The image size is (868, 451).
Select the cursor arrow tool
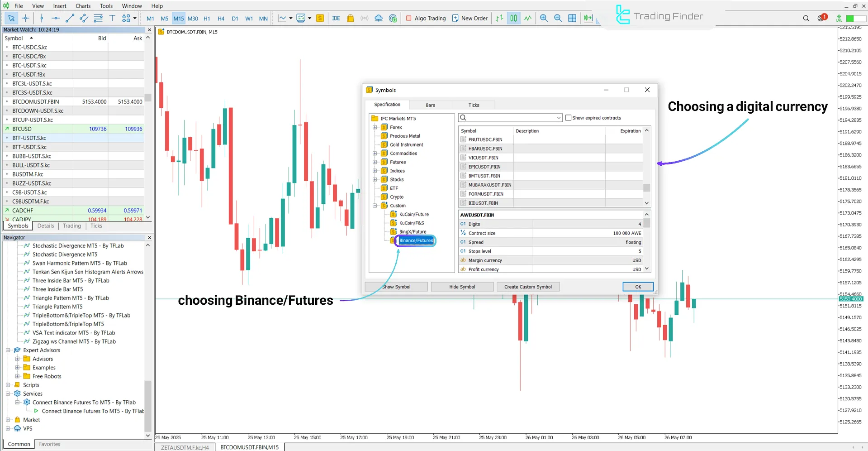coord(11,18)
